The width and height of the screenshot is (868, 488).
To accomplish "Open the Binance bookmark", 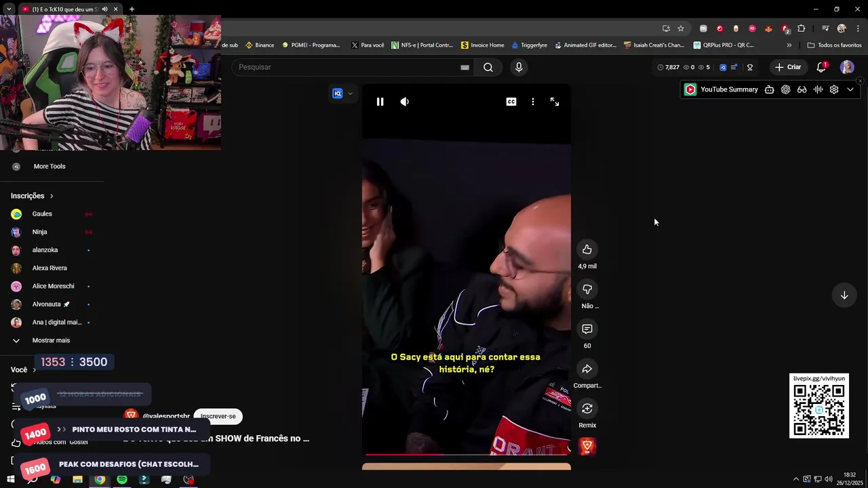I will click(x=260, y=45).
